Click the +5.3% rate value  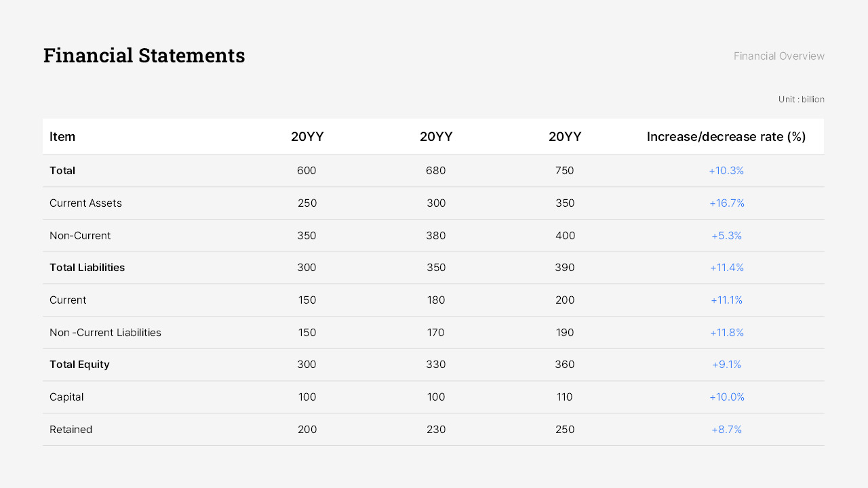726,236
